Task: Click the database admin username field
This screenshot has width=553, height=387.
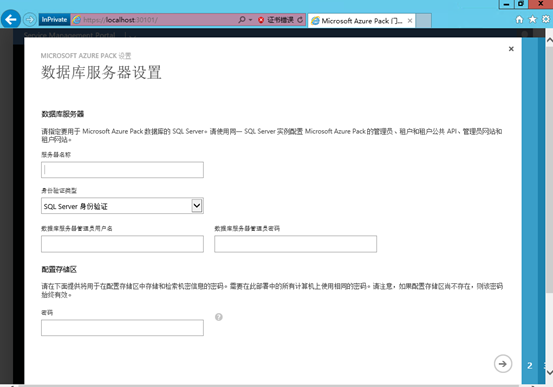Action: (122, 244)
